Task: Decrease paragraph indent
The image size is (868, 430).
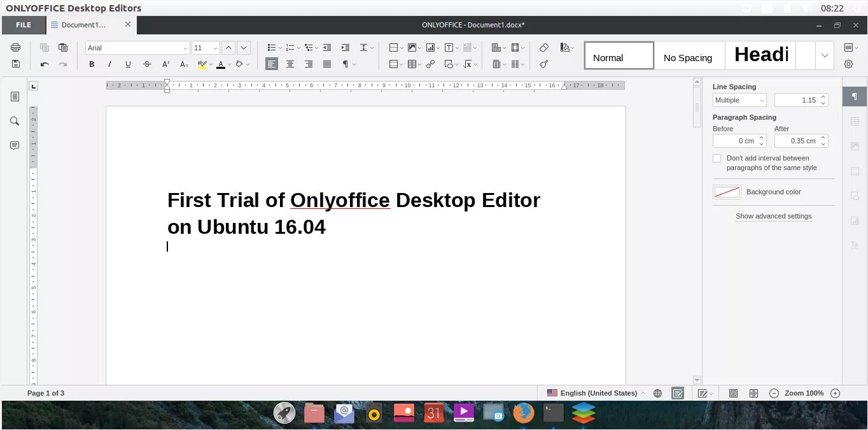Action: coord(327,48)
